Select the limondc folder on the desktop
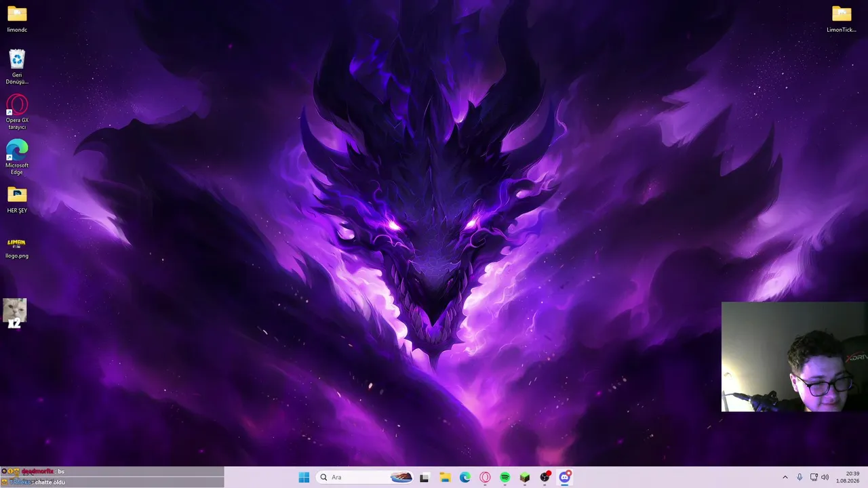This screenshot has width=868, height=488. [17, 20]
